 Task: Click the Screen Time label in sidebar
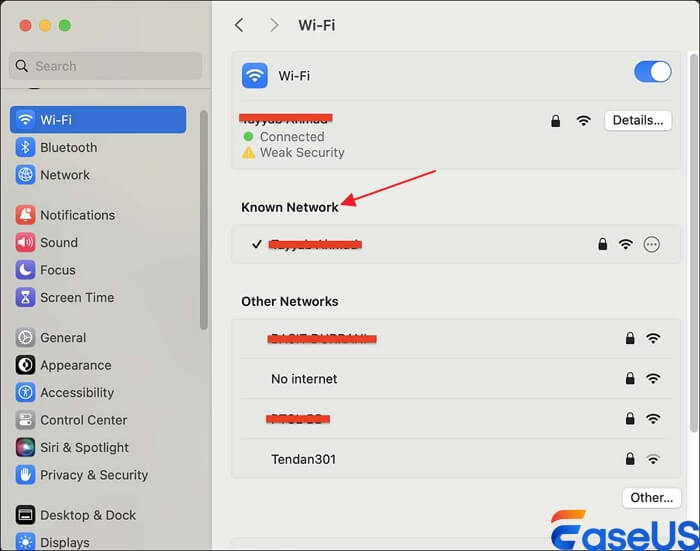[77, 297]
